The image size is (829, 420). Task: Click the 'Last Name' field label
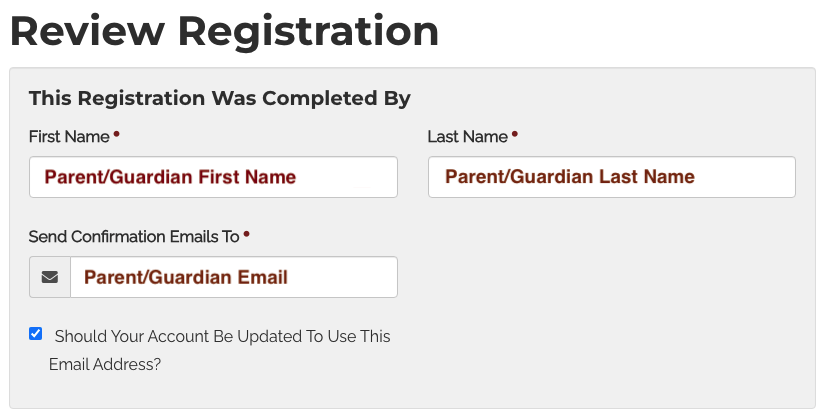(x=468, y=137)
